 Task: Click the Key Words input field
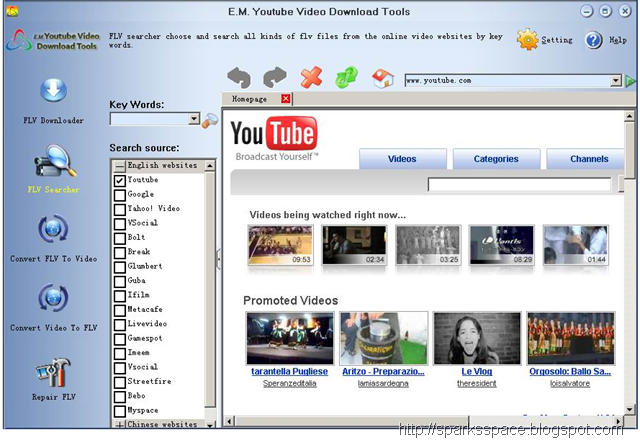point(149,119)
